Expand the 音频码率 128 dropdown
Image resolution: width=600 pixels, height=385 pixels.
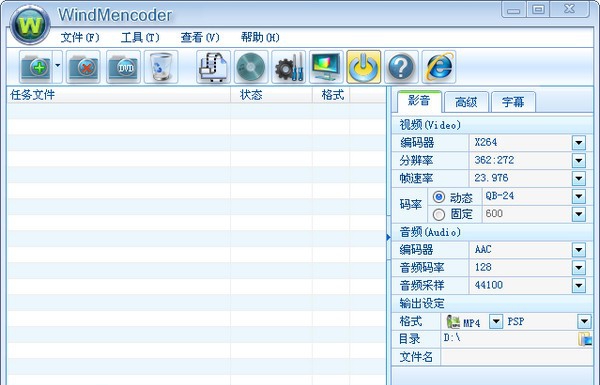pos(579,268)
